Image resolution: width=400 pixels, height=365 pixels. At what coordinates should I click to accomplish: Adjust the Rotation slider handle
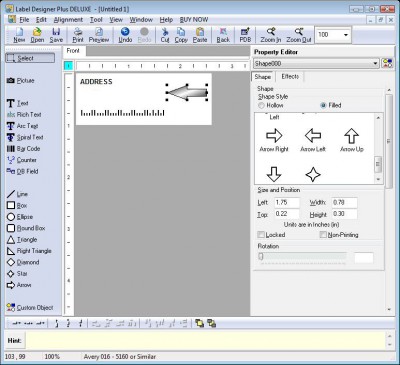pyautogui.click(x=261, y=256)
